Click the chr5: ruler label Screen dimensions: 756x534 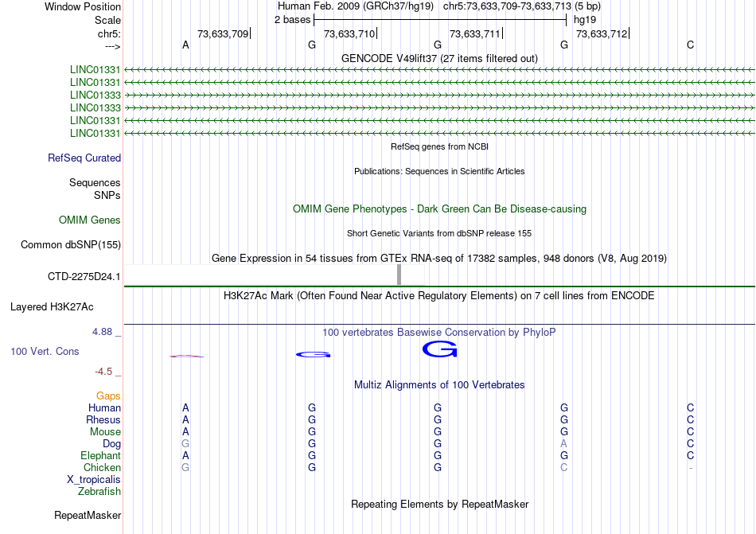click(109, 33)
